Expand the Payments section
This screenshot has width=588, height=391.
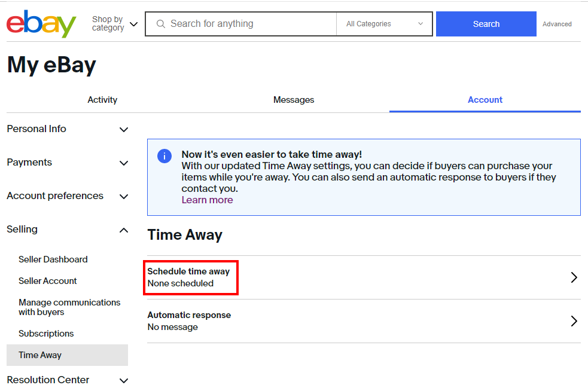(x=68, y=163)
